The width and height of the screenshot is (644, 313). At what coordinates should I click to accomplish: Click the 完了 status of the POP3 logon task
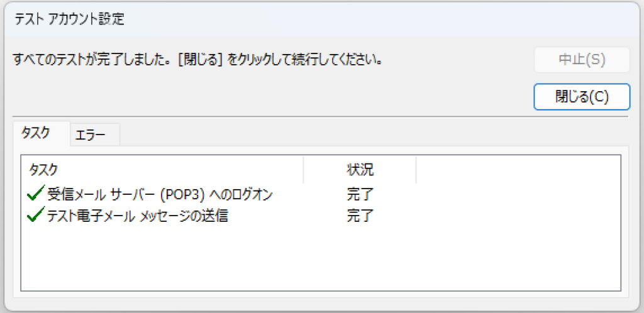pyautogui.click(x=360, y=195)
